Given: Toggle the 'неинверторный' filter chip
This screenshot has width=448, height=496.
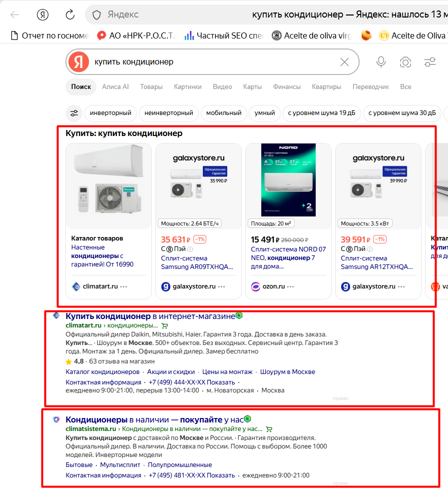Looking at the screenshot, I should click(x=169, y=113).
